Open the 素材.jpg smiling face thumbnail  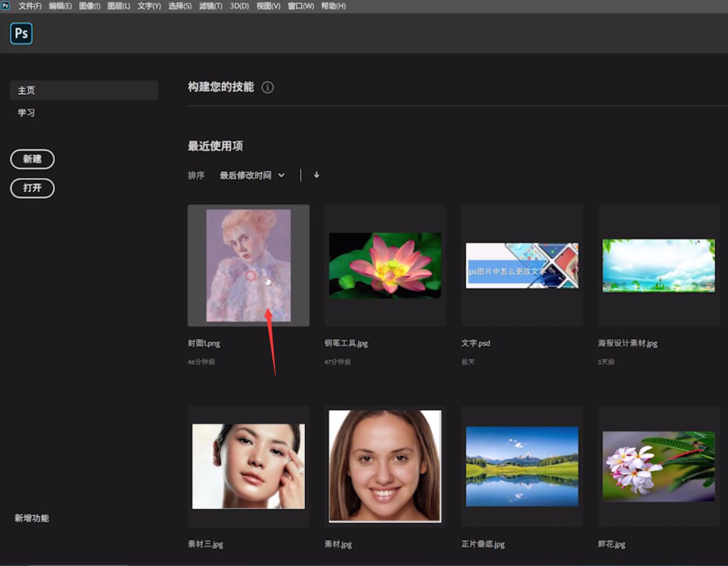tap(385, 466)
